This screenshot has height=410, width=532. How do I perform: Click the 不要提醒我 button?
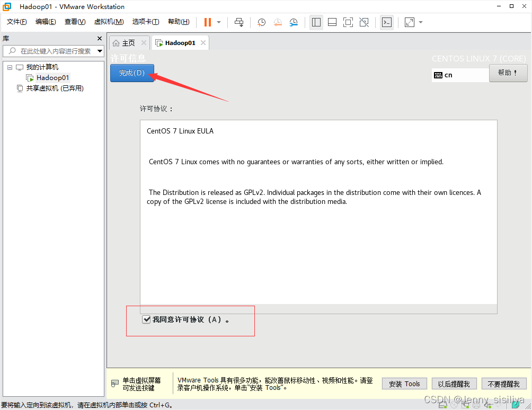[x=503, y=384]
